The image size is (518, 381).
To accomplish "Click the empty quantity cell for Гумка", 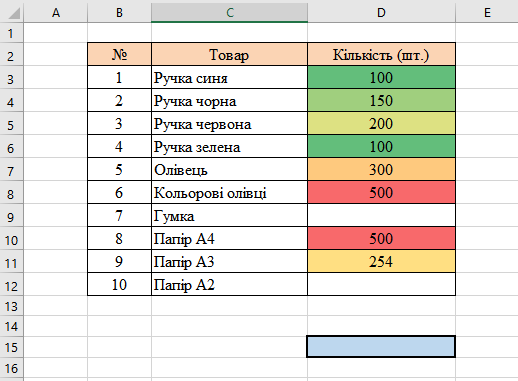I will coord(381,215).
